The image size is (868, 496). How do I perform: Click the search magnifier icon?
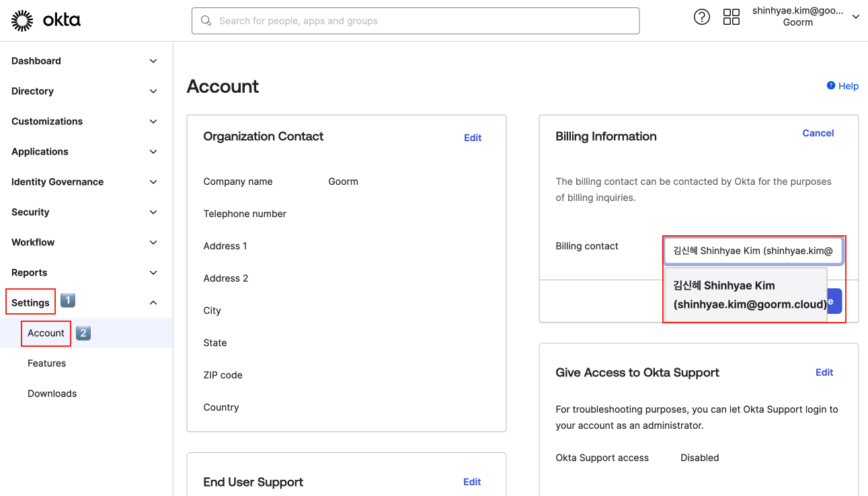[206, 21]
